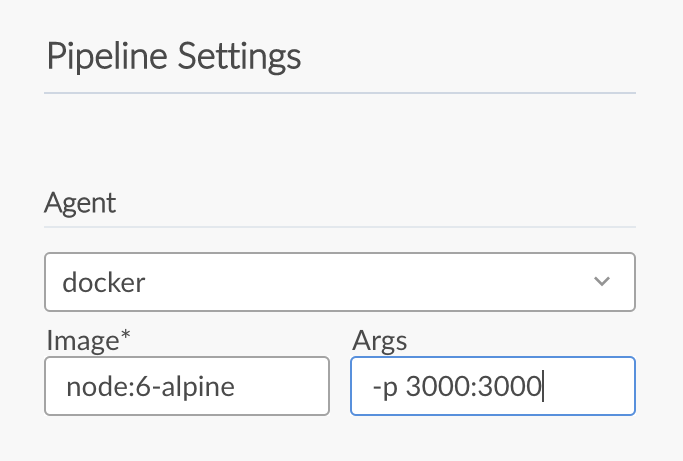Open the docker agent dropdown
Viewport: 683px width, 461px height.
click(340, 282)
